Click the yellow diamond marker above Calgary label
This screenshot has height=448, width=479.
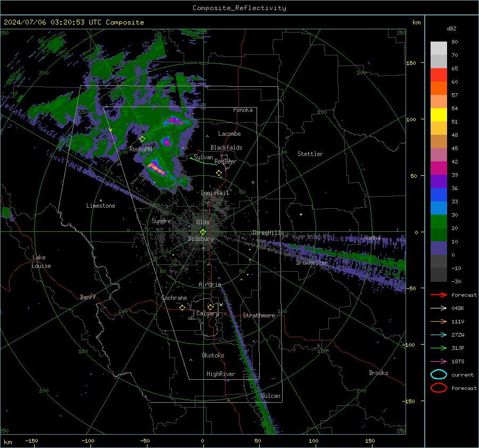pos(210,307)
